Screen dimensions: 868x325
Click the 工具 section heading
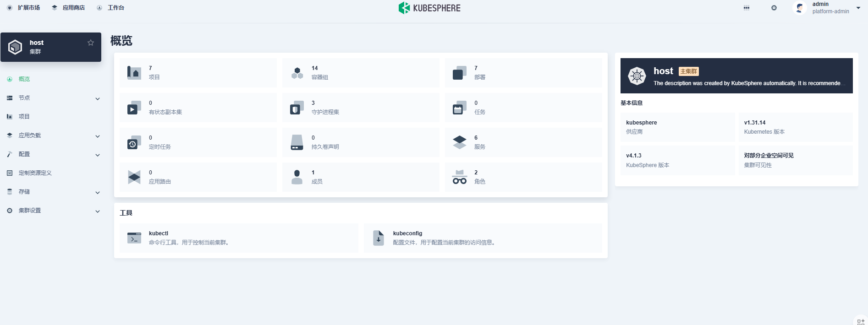[x=126, y=213]
